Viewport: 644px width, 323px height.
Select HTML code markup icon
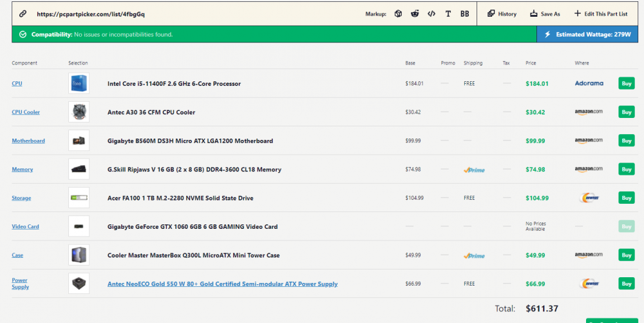(x=431, y=14)
